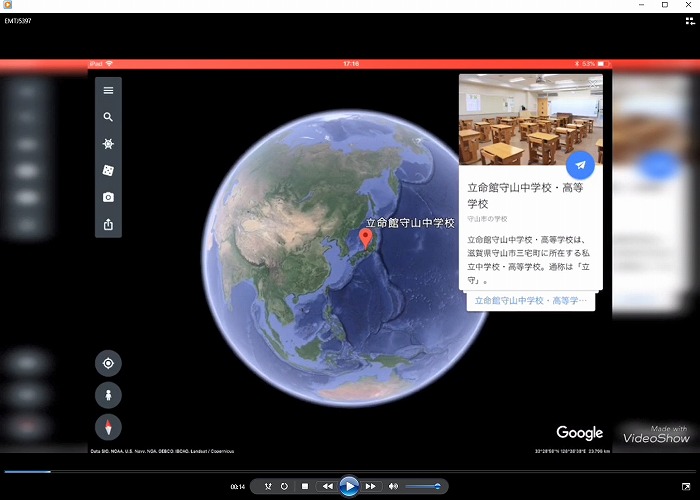The width and height of the screenshot is (700, 500).
Task: Open the Voyager ship's wheel icon
Action: coord(108,144)
